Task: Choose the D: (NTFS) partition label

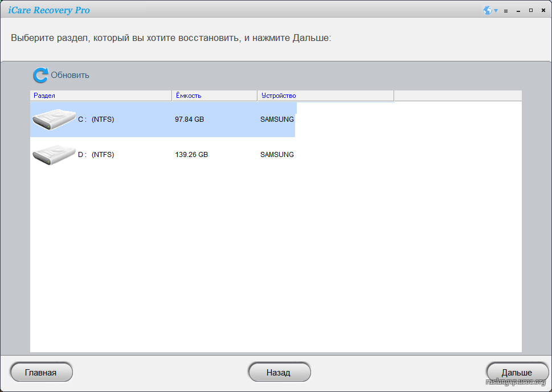Action: point(96,155)
